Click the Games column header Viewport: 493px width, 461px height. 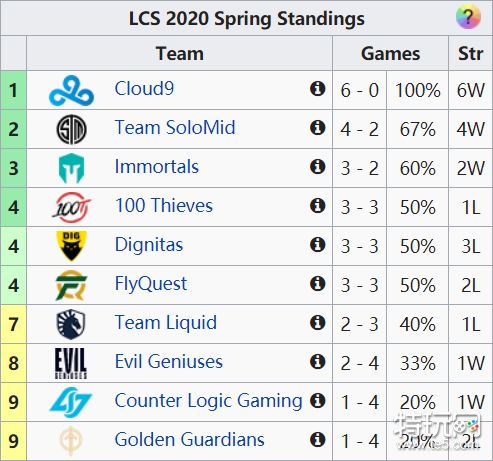click(x=390, y=53)
